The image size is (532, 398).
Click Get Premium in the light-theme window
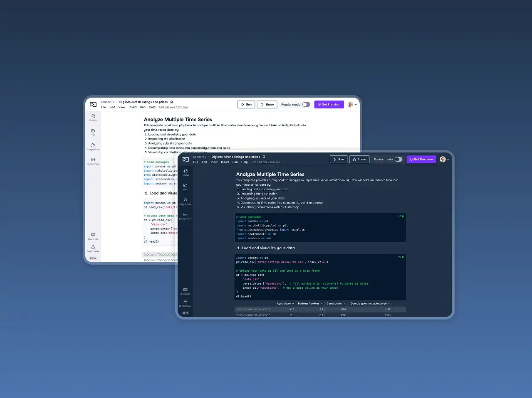329,105
